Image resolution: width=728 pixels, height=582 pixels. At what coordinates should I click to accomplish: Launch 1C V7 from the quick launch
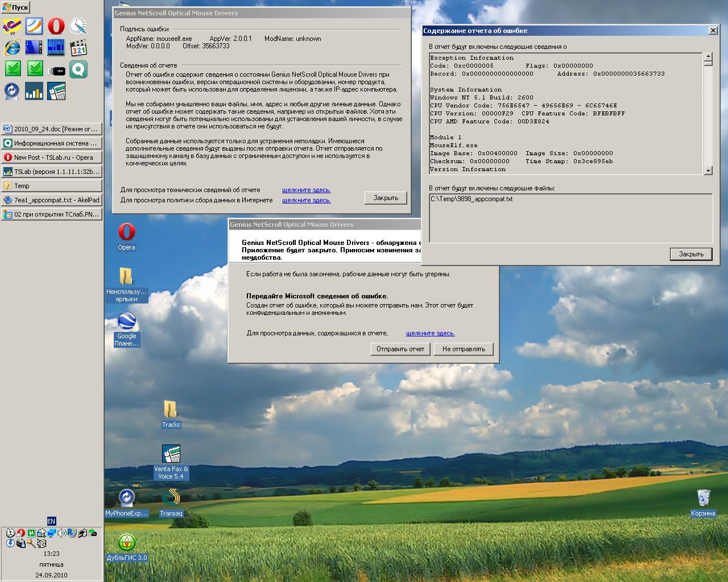(12, 26)
